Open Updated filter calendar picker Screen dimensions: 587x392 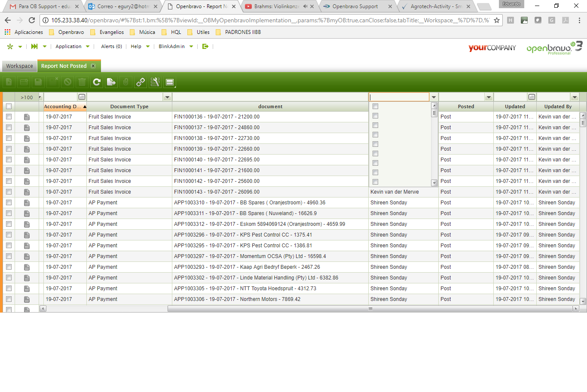(x=532, y=97)
